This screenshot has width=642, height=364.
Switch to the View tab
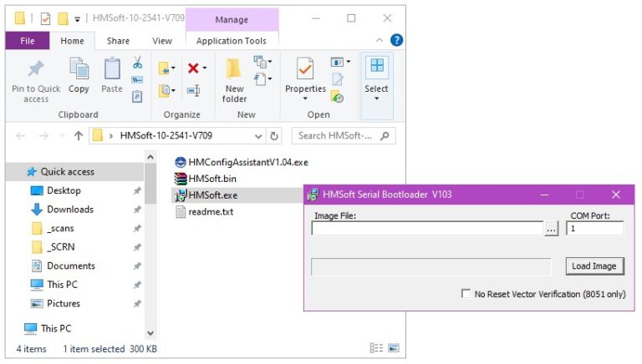click(x=161, y=40)
